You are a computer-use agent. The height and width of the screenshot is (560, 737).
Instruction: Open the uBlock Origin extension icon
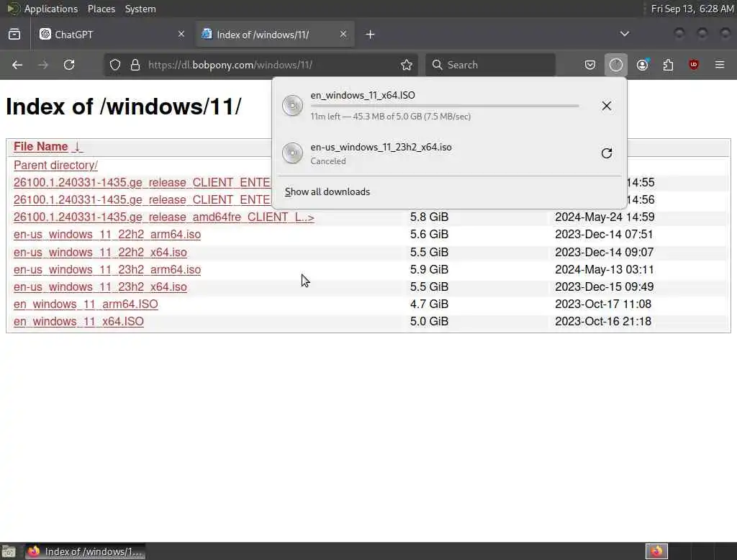694,65
